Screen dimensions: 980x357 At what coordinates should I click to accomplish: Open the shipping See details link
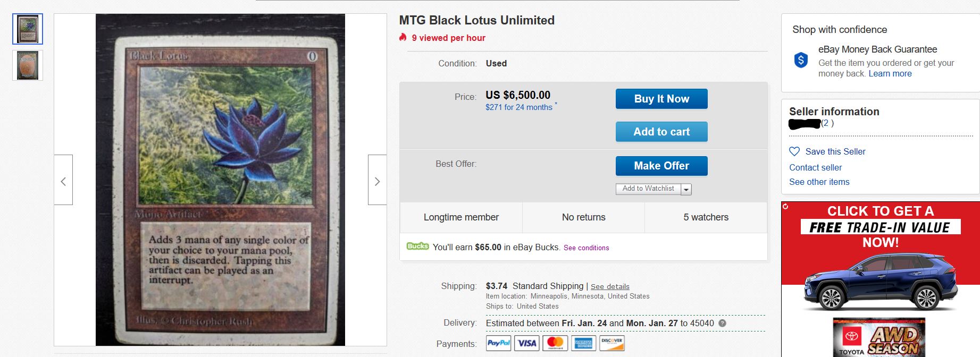(x=610, y=286)
